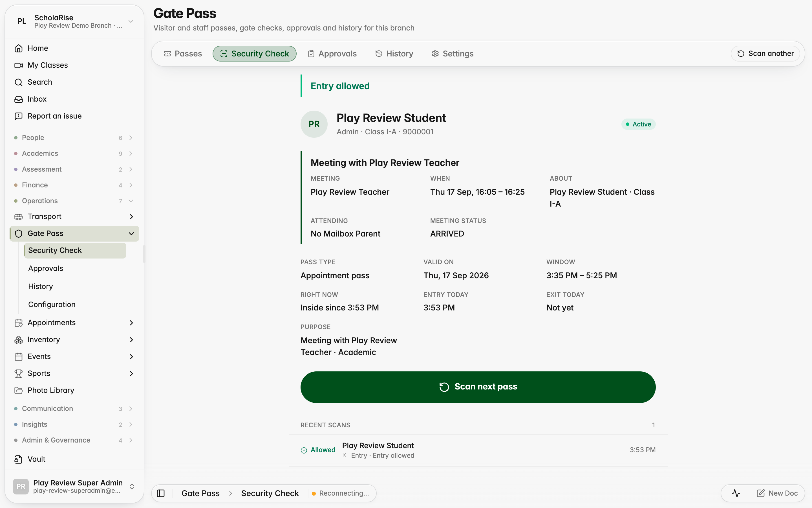Collapse the Operations section
The height and width of the screenshot is (508, 812).
(x=74, y=201)
